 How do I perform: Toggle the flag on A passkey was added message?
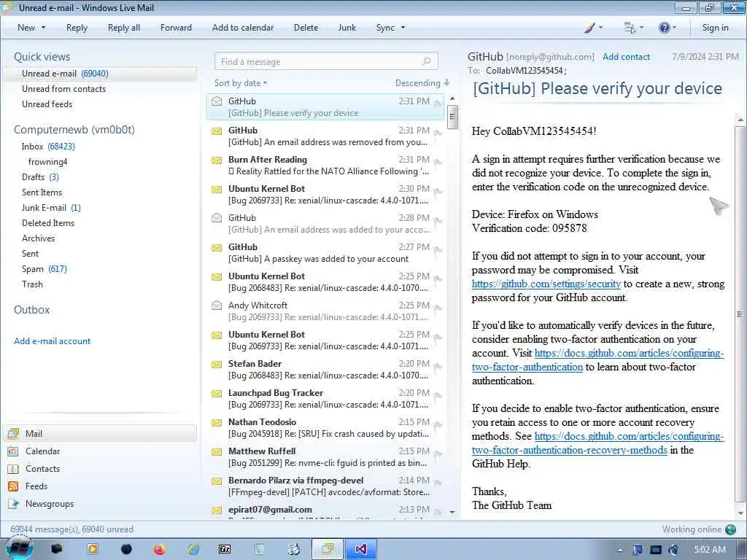[438, 251]
